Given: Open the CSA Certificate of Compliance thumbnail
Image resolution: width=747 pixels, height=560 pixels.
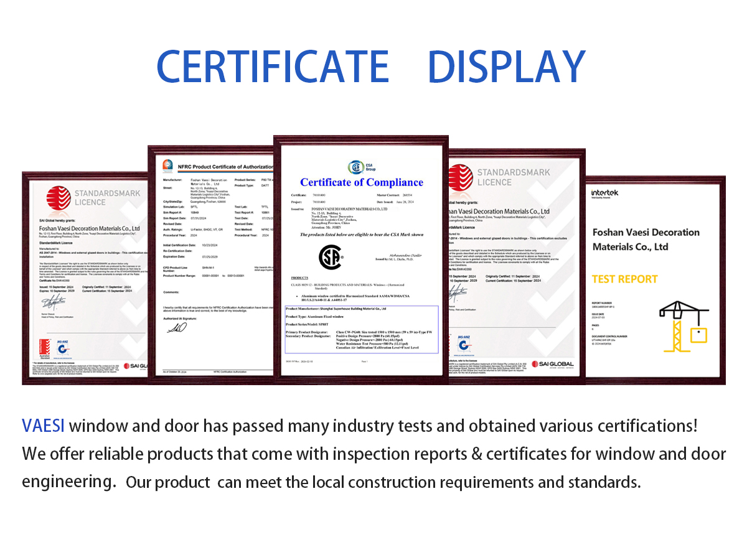Looking at the screenshot, I should tap(361, 260).
